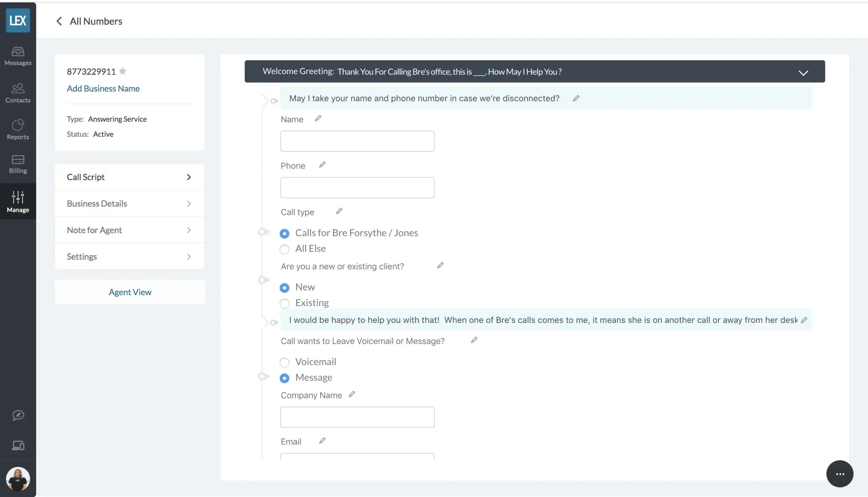
Task: Open Billing in the sidebar
Action: pyautogui.click(x=18, y=165)
